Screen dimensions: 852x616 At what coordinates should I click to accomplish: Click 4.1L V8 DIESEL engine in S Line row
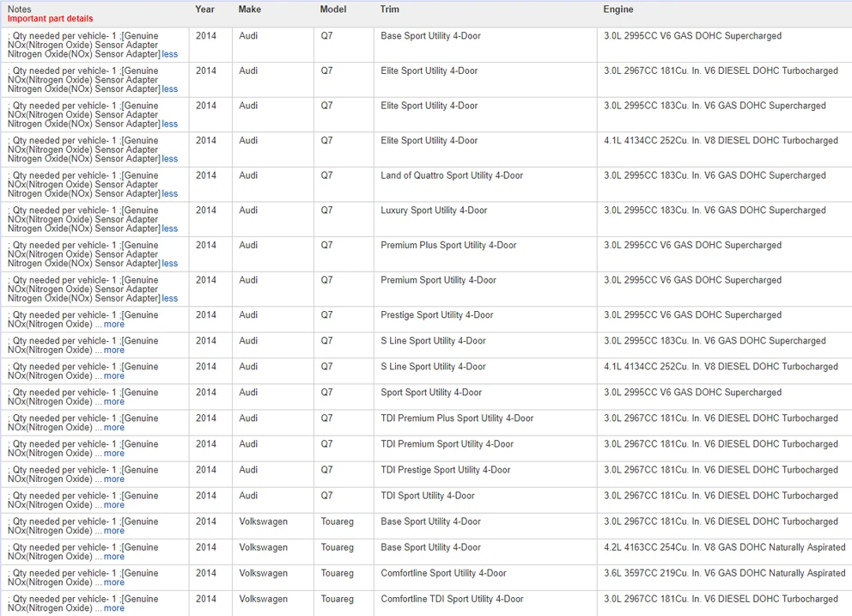pos(721,367)
